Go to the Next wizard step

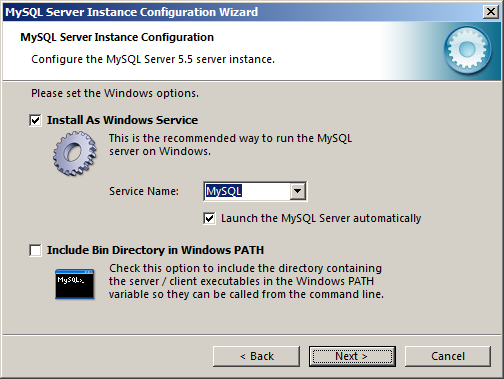(352, 356)
